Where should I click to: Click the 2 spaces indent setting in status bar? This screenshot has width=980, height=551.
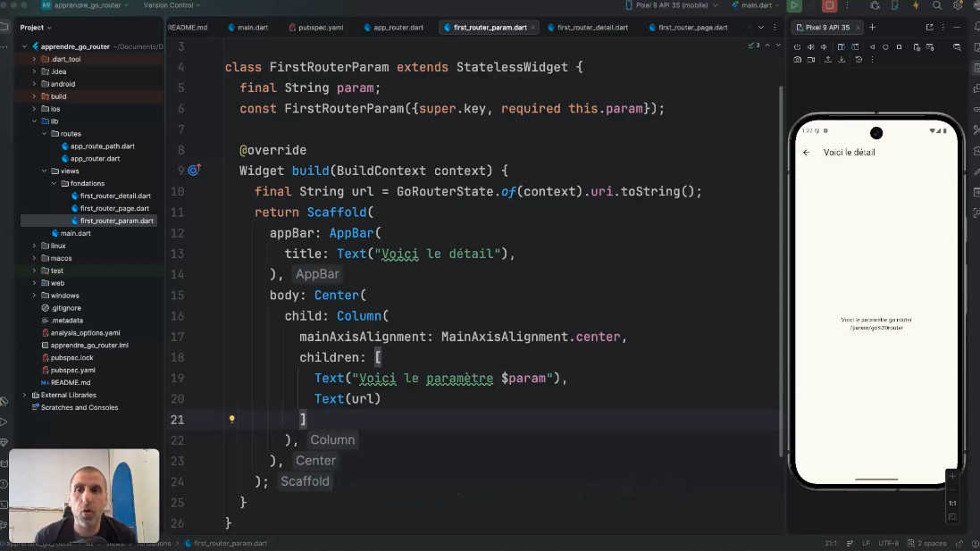tap(932, 543)
